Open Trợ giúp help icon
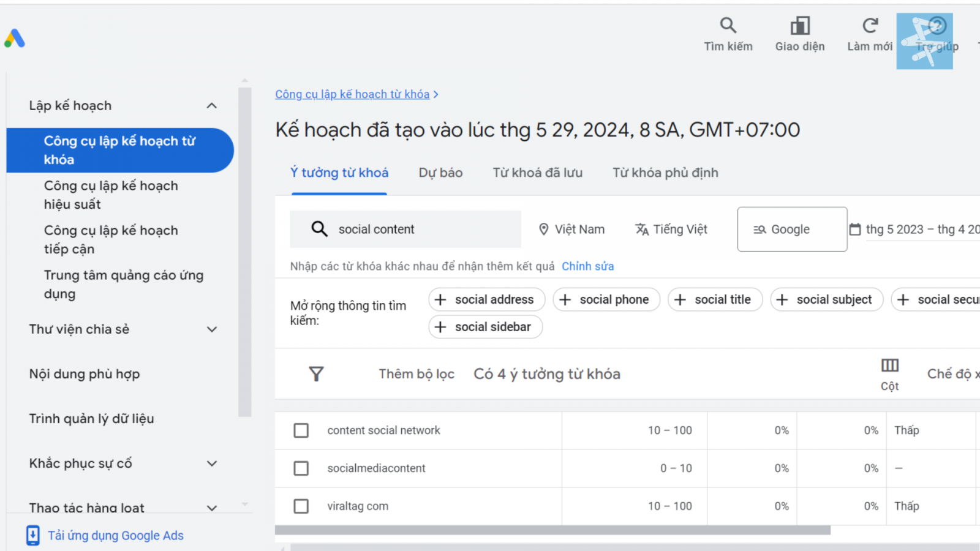The image size is (980, 551). (x=937, y=25)
